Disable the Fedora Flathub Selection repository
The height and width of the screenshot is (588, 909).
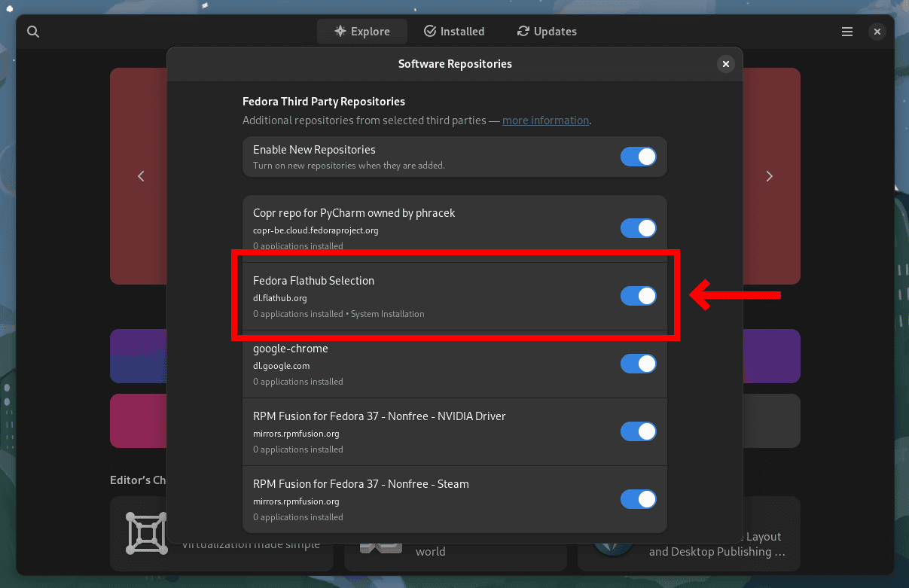638,296
